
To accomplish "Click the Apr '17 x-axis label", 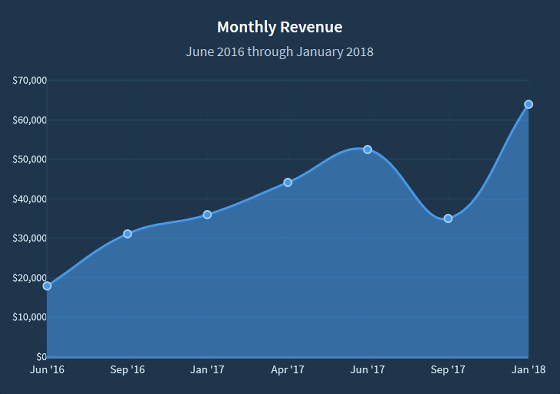I will [x=288, y=369].
